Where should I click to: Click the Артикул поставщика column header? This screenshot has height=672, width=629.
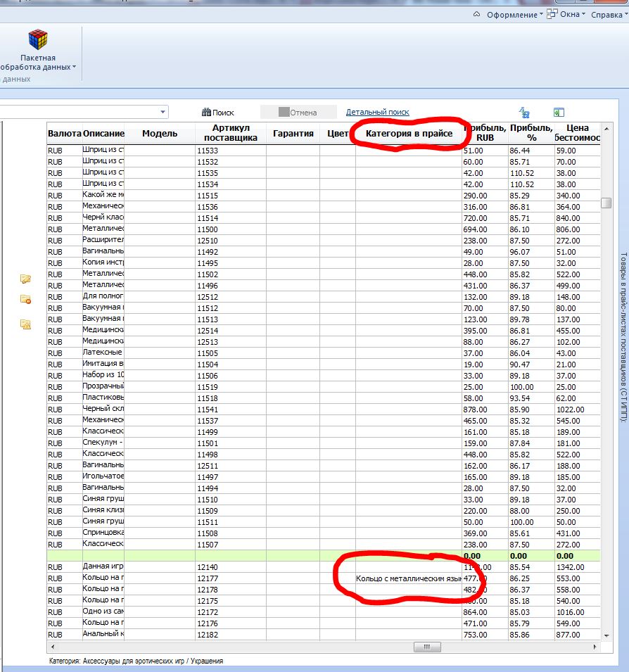coord(231,133)
